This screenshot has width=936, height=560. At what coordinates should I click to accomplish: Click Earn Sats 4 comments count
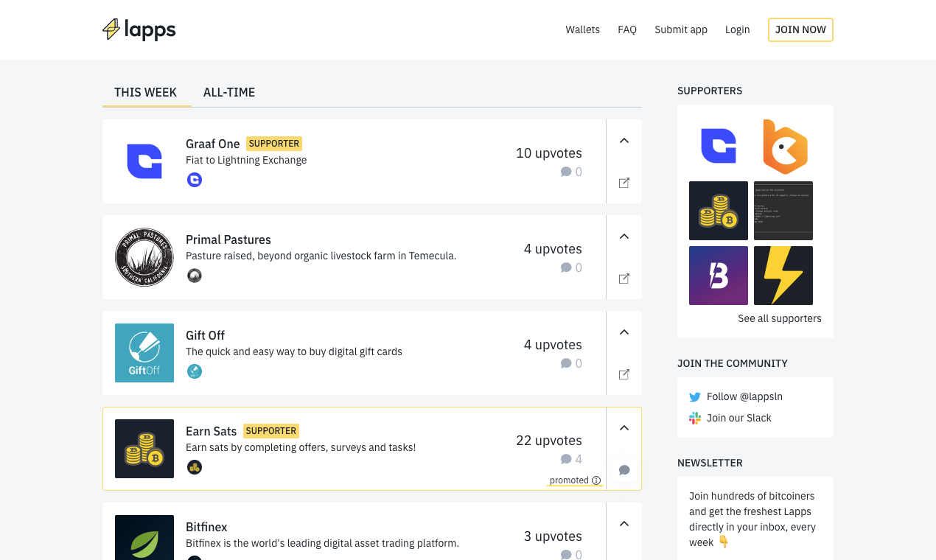[x=571, y=459]
